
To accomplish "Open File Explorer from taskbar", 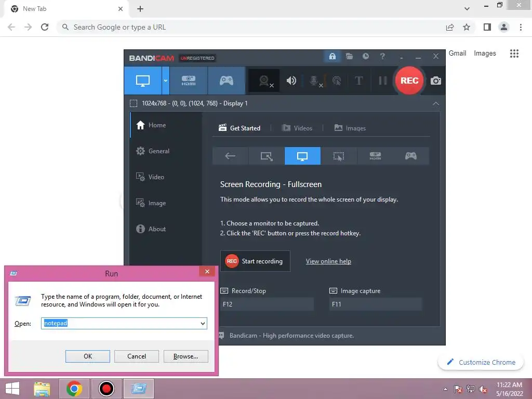I will click(x=42, y=389).
